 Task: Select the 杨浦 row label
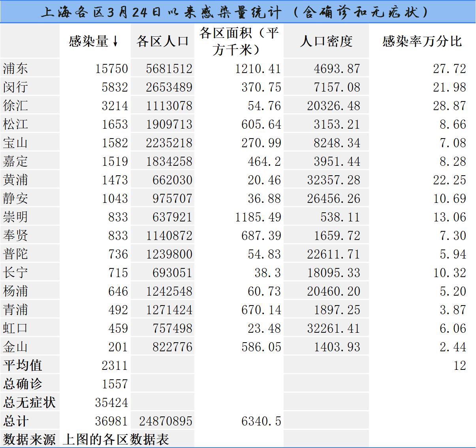click(x=15, y=291)
